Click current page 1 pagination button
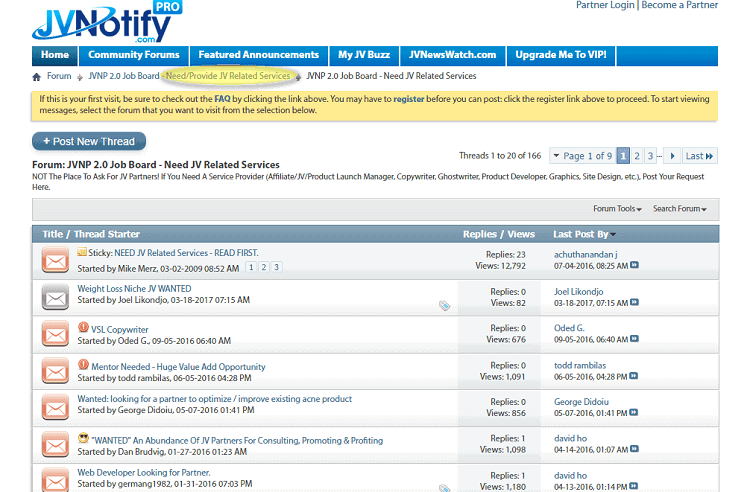This screenshot has height=492, width=750. point(623,156)
